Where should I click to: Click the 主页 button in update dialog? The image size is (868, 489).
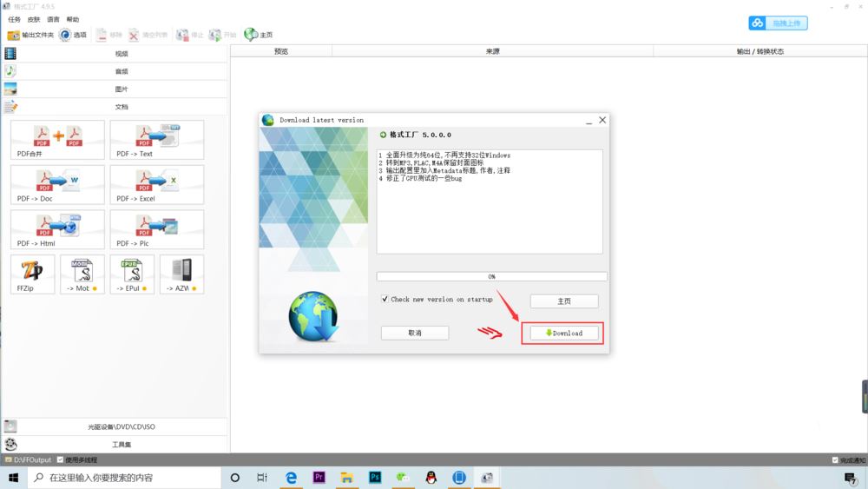click(x=564, y=301)
